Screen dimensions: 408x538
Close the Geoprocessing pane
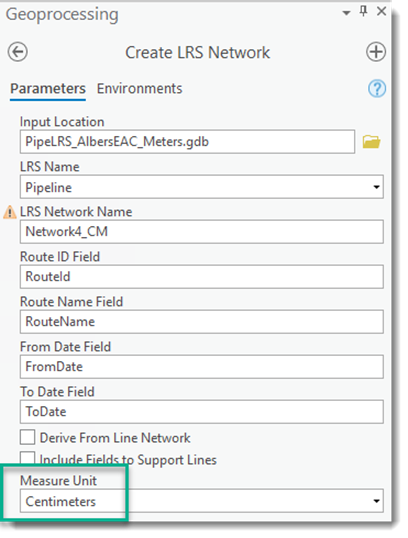(382, 11)
